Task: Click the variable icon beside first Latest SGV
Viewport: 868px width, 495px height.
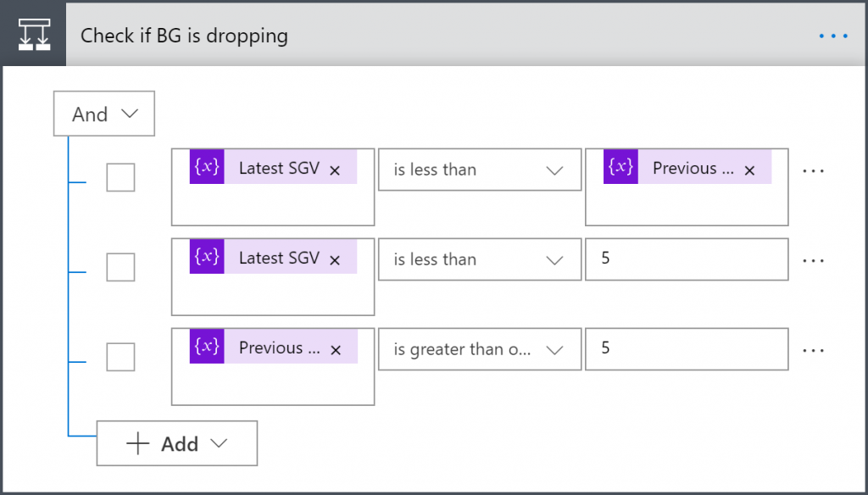Action: pos(207,168)
